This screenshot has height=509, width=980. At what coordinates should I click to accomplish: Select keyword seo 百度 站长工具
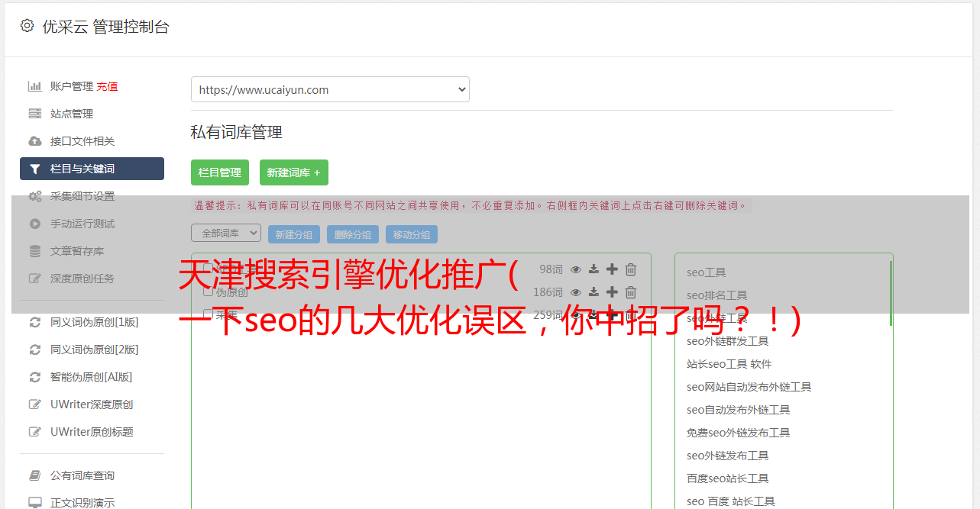(730, 501)
